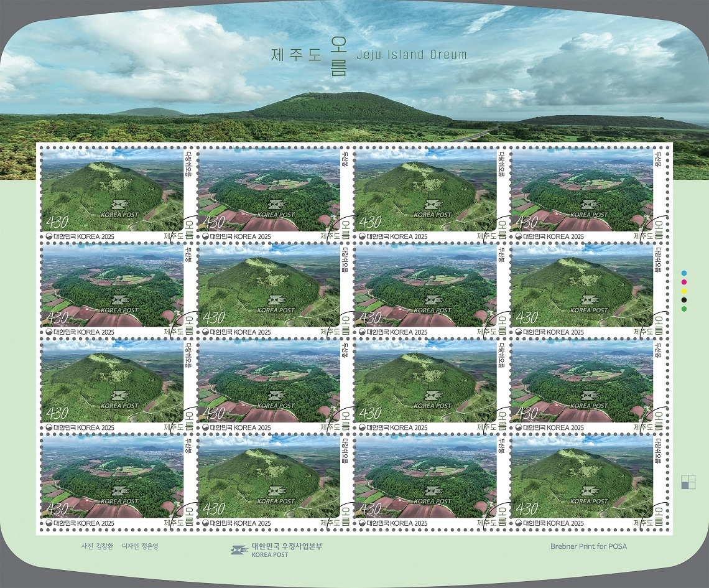This screenshot has width=709, height=588.
Task: Click the Korean title '제주도'
Action: 296,55
